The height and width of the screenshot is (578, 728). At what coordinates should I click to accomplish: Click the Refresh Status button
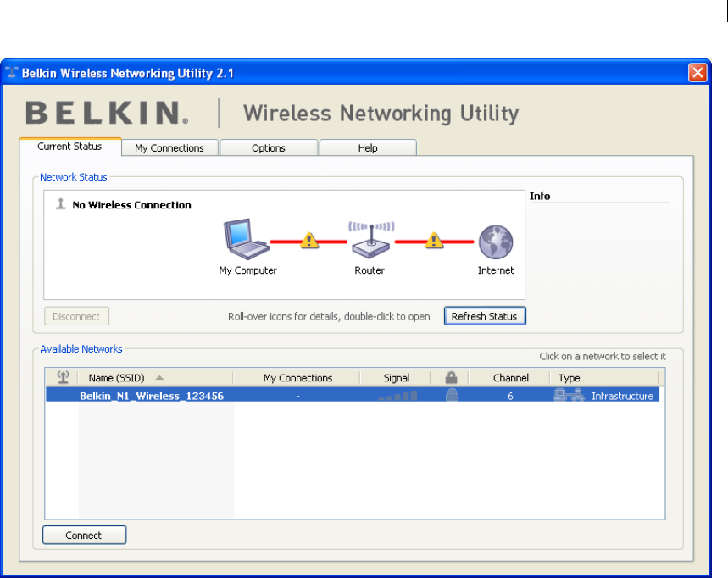485,316
